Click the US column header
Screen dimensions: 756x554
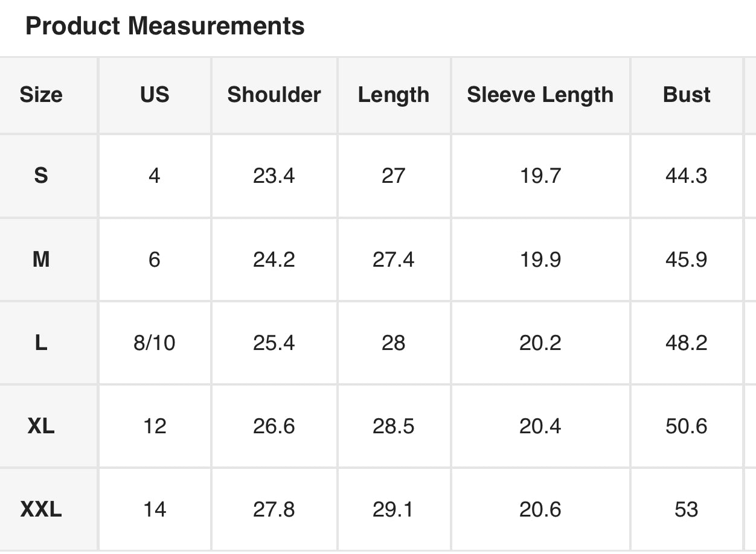click(155, 95)
